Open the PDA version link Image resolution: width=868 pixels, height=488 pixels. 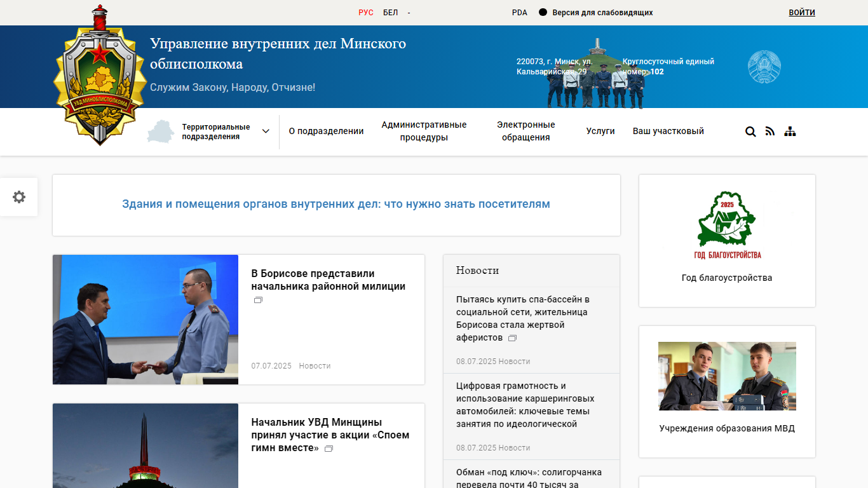click(x=520, y=13)
